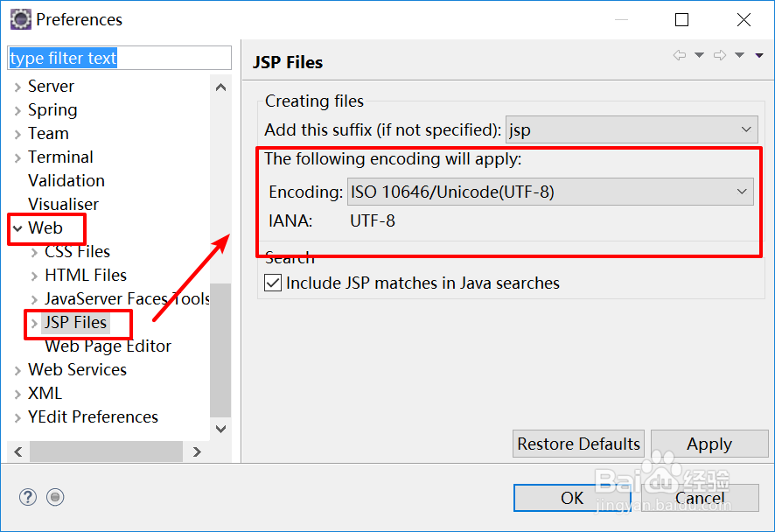Screen dimensions: 775x532
Task: Focus the type filter text field
Action: coord(120,58)
